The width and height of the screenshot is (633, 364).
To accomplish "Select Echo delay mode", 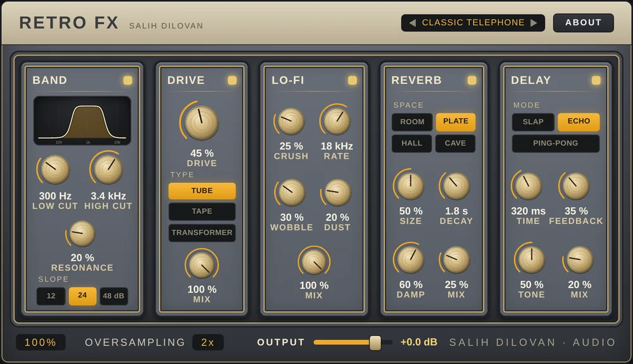I will point(579,122).
